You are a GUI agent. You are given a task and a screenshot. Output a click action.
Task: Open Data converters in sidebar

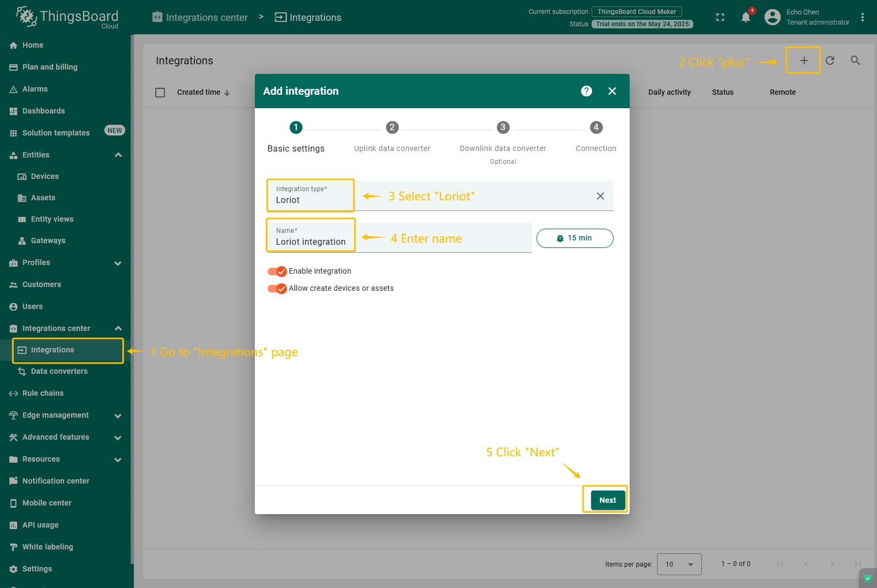59,371
